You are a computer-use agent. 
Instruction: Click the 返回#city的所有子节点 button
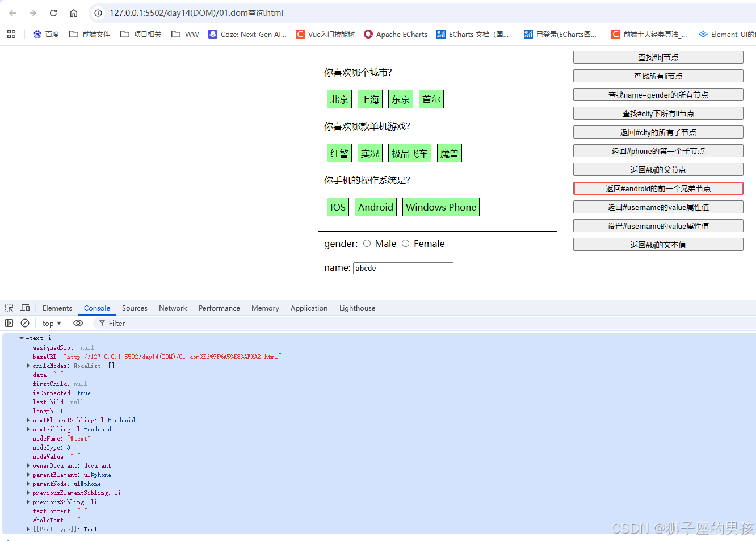click(658, 132)
